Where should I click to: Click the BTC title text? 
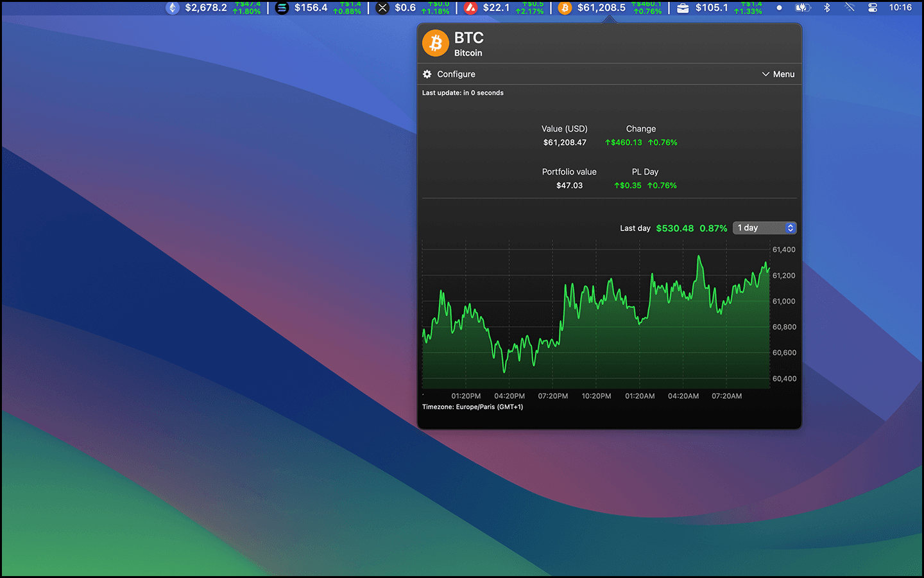[x=469, y=38]
